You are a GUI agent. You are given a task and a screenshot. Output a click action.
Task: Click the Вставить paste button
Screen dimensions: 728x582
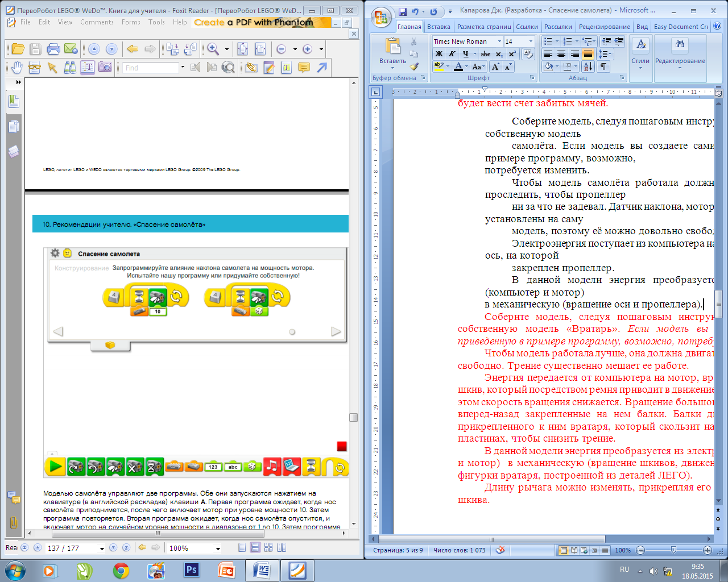(x=392, y=51)
